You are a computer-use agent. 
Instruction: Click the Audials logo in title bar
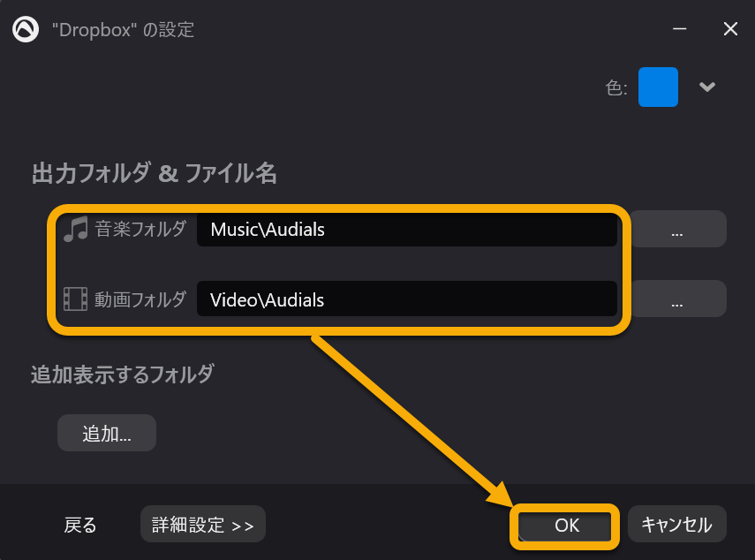click(26, 29)
